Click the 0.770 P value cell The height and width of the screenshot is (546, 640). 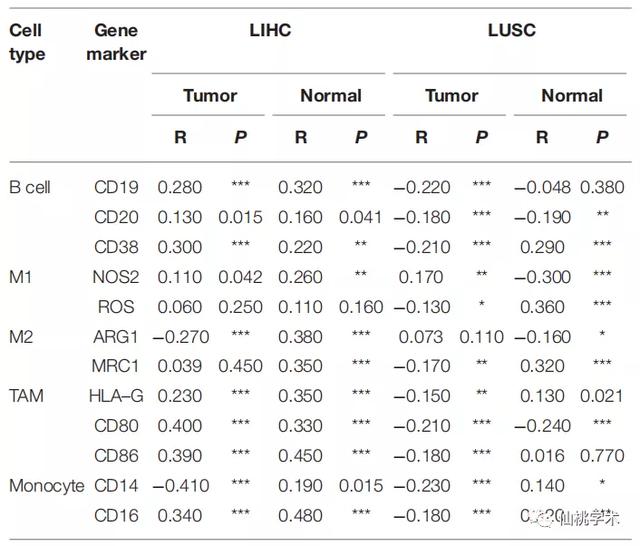point(602,456)
